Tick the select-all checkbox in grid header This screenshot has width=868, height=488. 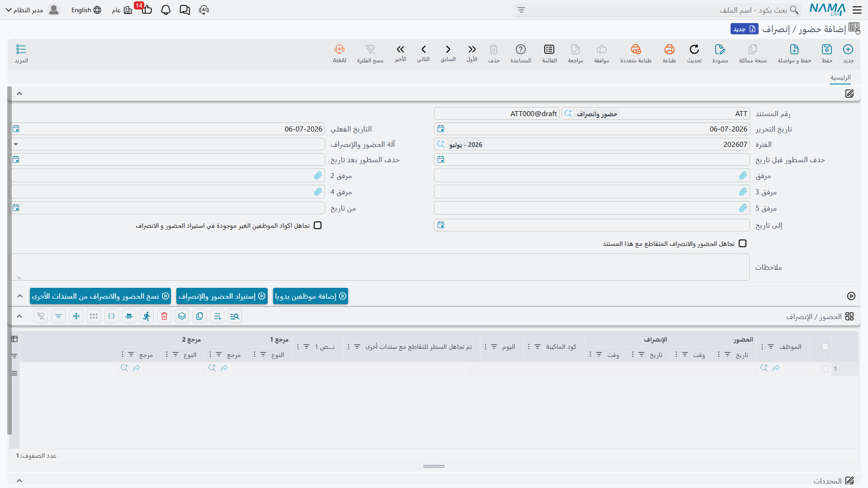point(825,347)
